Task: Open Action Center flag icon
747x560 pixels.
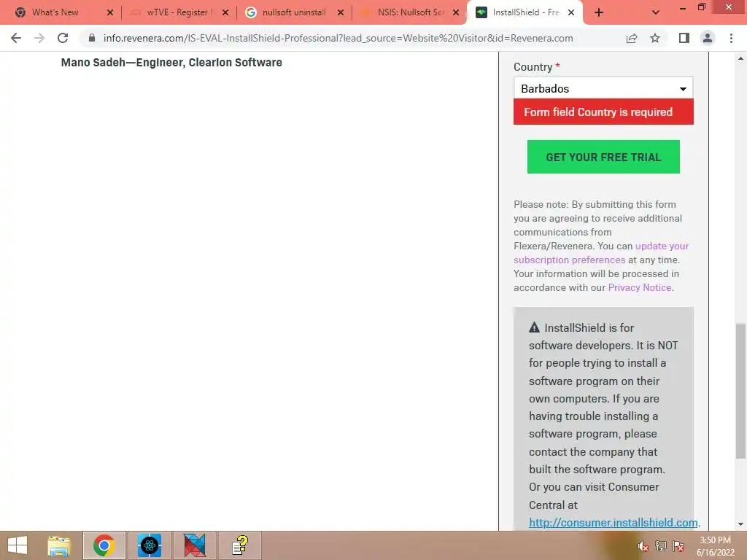Action: [678, 546]
